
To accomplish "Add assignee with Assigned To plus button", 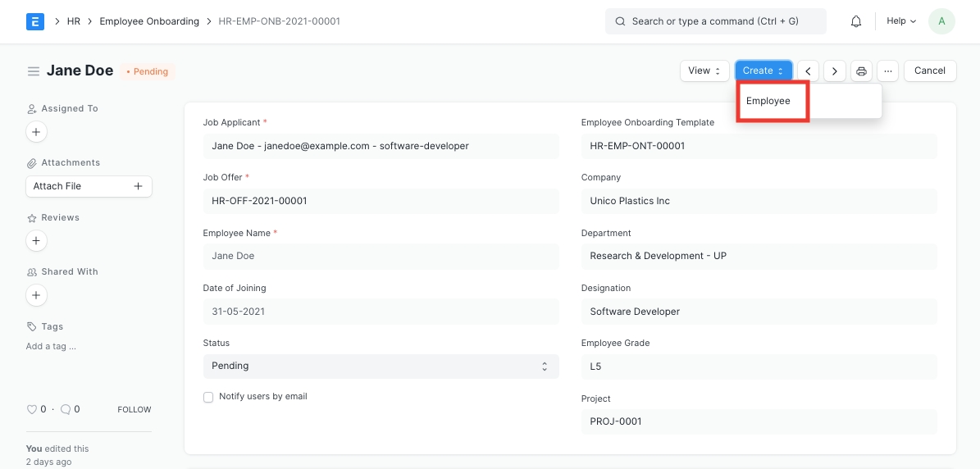I will point(36,131).
